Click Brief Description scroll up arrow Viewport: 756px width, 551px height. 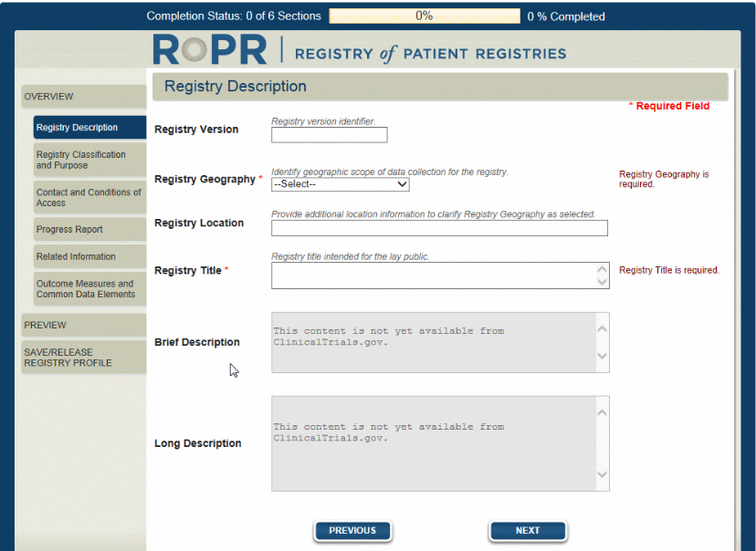coord(603,329)
